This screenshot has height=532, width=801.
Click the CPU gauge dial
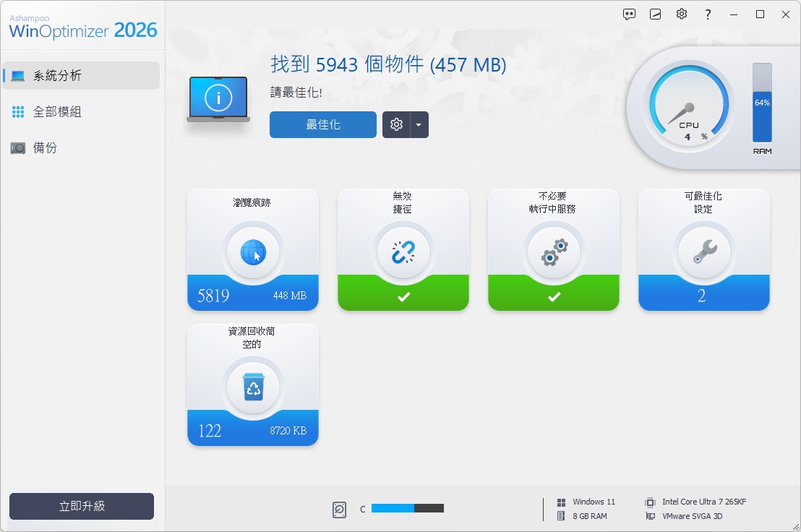tap(689, 106)
